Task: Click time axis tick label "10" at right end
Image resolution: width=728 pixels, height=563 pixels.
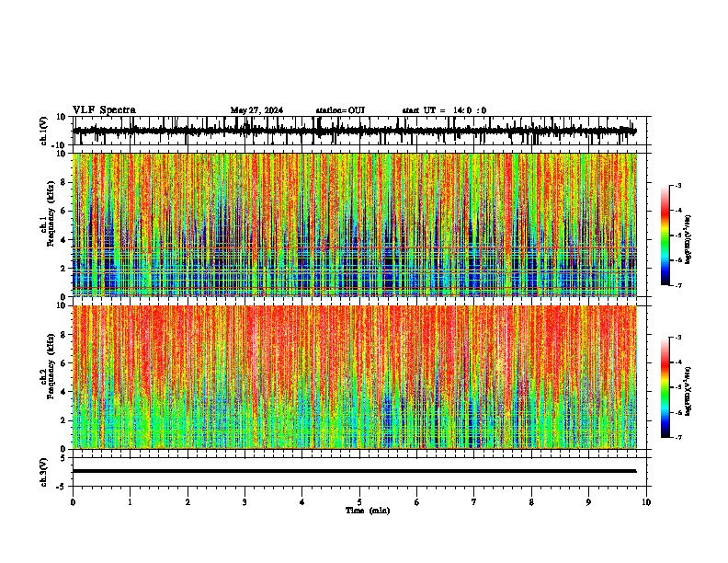Action: click(x=646, y=502)
